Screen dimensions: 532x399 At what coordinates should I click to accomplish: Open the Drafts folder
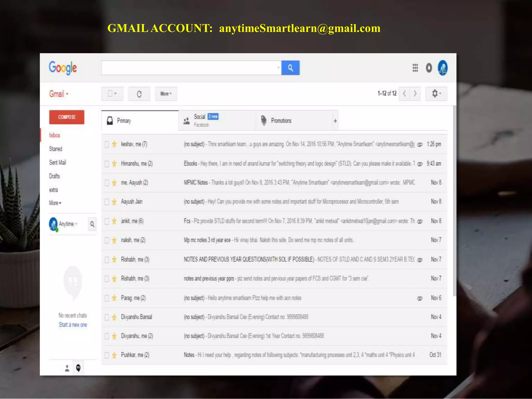(x=55, y=176)
